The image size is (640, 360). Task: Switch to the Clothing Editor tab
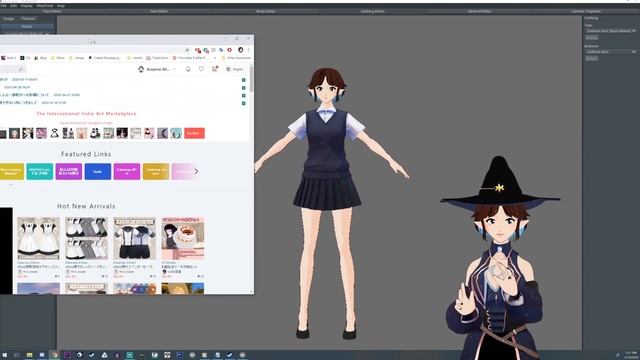point(372,11)
